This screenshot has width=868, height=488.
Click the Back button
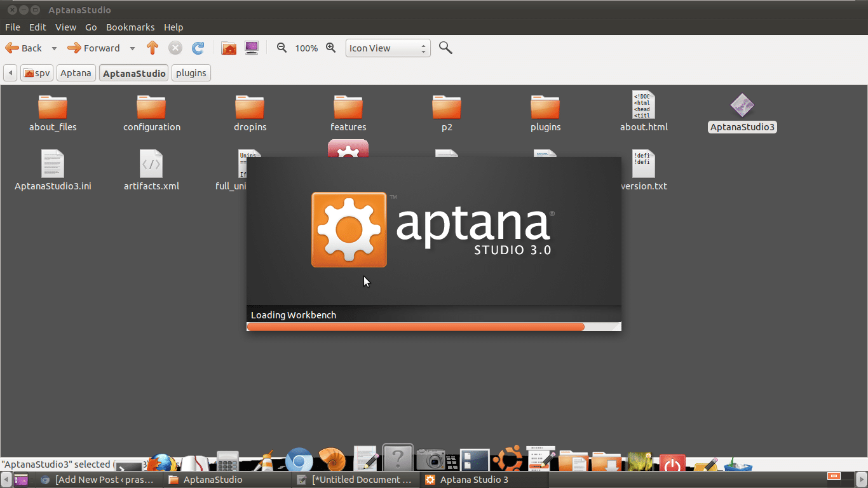(24, 48)
